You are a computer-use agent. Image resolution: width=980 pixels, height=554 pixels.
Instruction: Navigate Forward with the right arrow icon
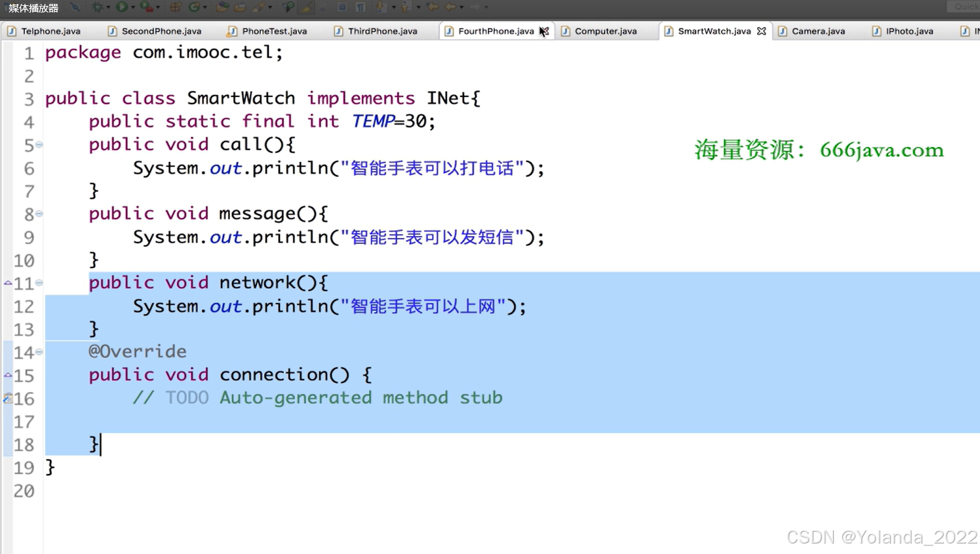(x=475, y=7)
